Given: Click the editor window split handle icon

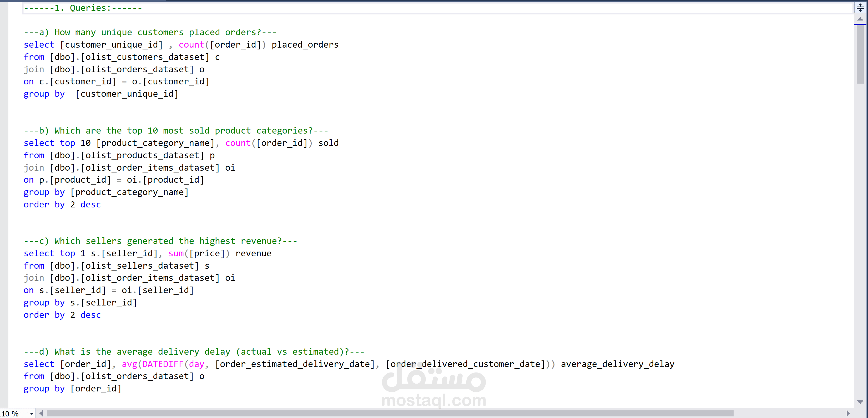Looking at the screenshot, I should (x=860, y=7).
